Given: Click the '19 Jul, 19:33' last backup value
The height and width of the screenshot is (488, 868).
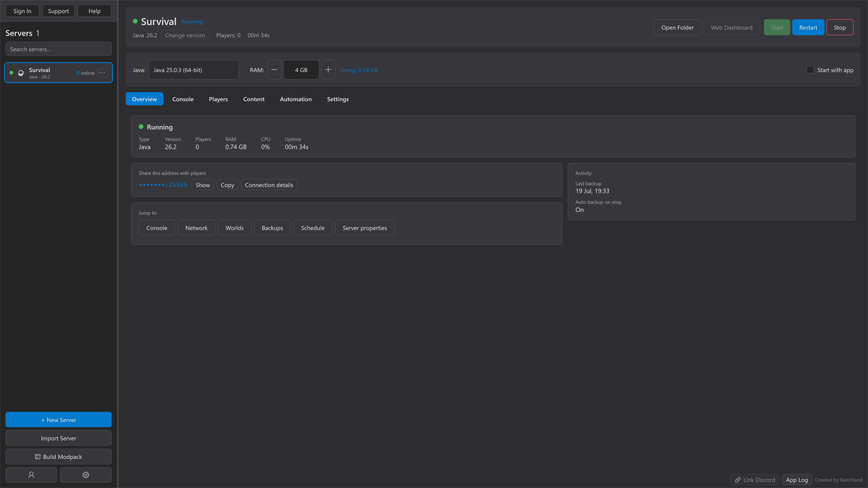Looking at the screenshot, I should pos(592,191).
